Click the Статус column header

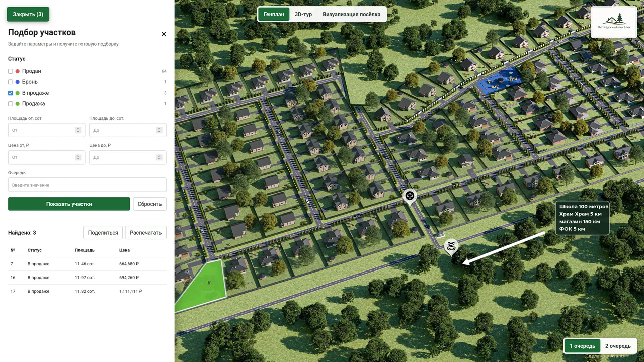[35, 250]
